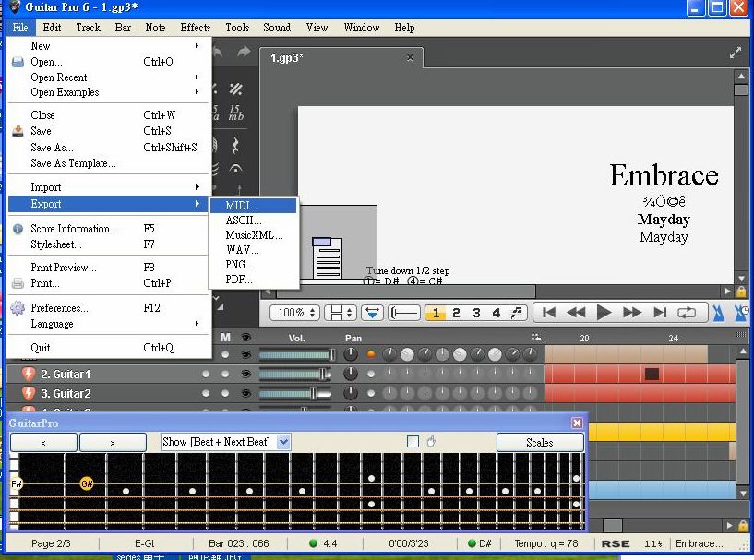Viewport: 754px width, 560px height.
Task: Toggle fullscreen expand icon
Action: [x=736, y=53]
